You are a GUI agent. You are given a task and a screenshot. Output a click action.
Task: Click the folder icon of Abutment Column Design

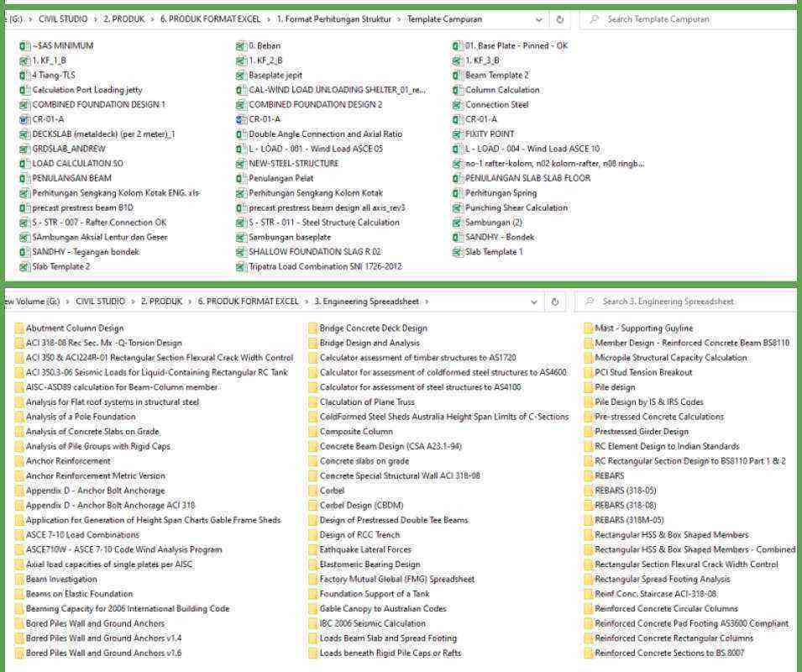[19, 328]
